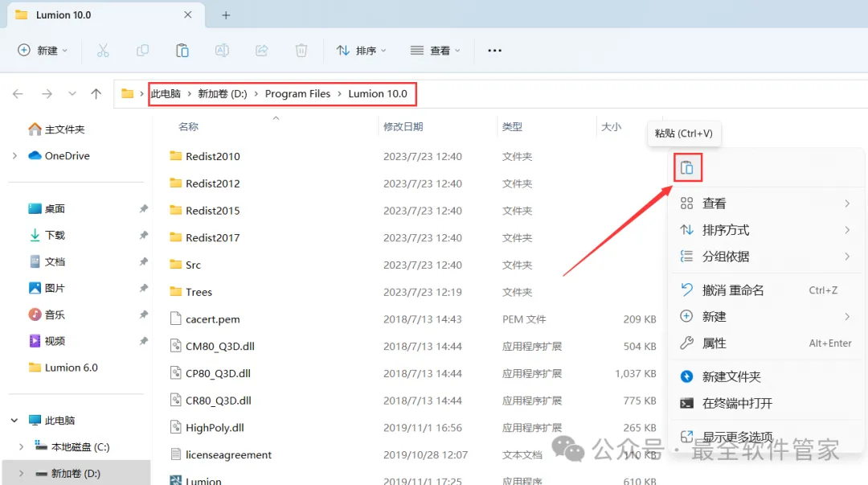Choose Properties (属性) in context menu
Viewport: 868px width, 485px height.
[x=767, y=343]
